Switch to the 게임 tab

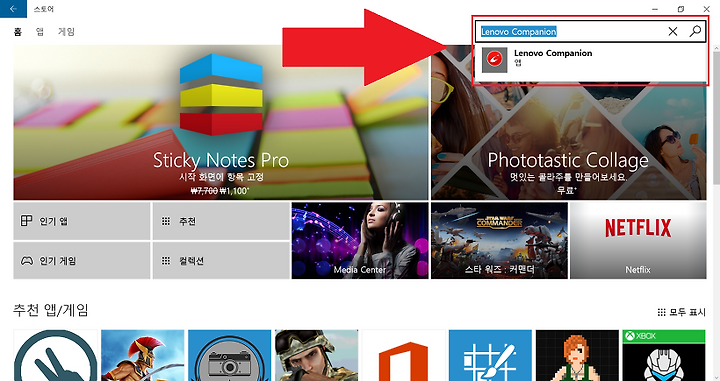tap(66, 32)
